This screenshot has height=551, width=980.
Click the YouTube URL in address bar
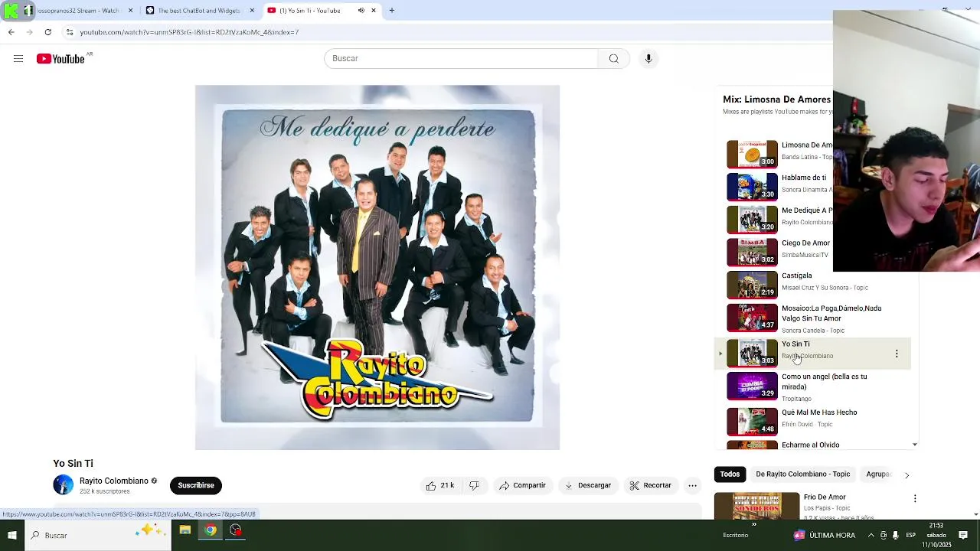coord(189,32)
